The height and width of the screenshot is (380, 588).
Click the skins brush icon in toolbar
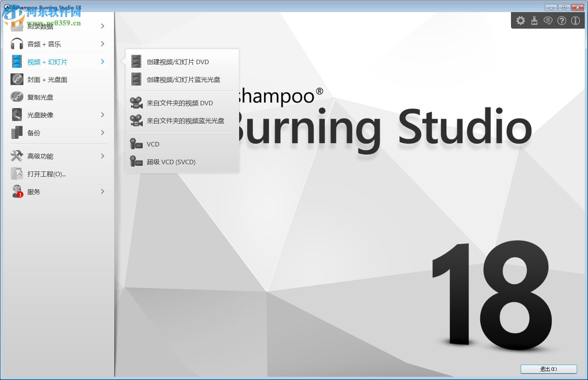pos(534,20)
